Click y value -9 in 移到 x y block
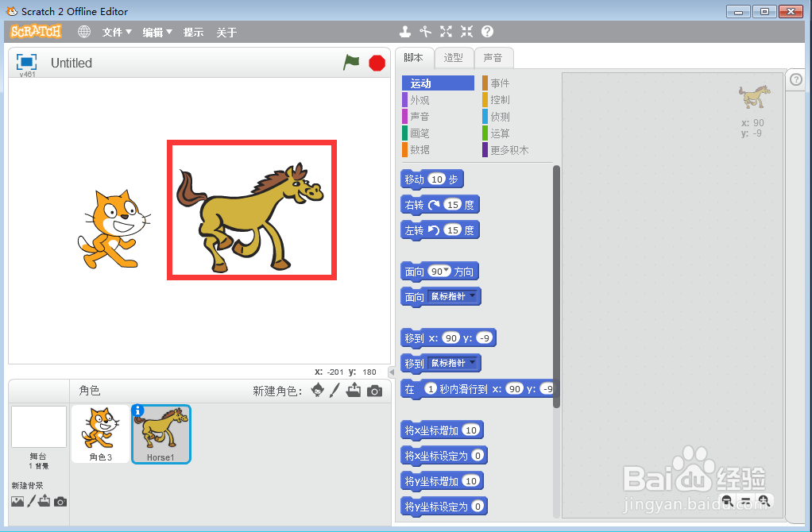The height and width of the screenshot is (532, 812). 484,338
